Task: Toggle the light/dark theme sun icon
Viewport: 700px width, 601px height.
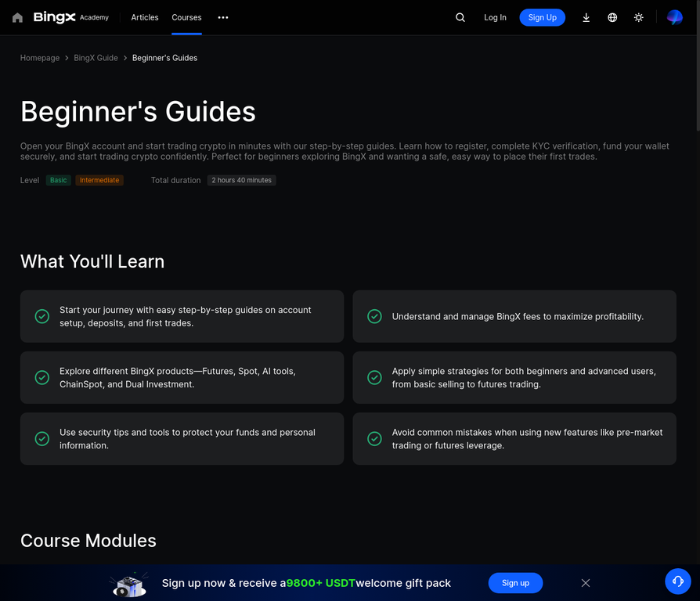Action: click(x=639, y=17)
